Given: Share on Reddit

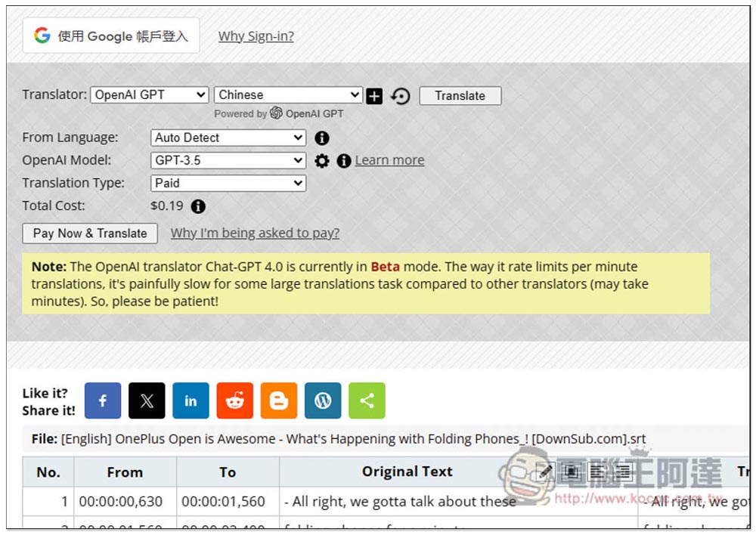Looking at the screenshot, I should 235,400.
